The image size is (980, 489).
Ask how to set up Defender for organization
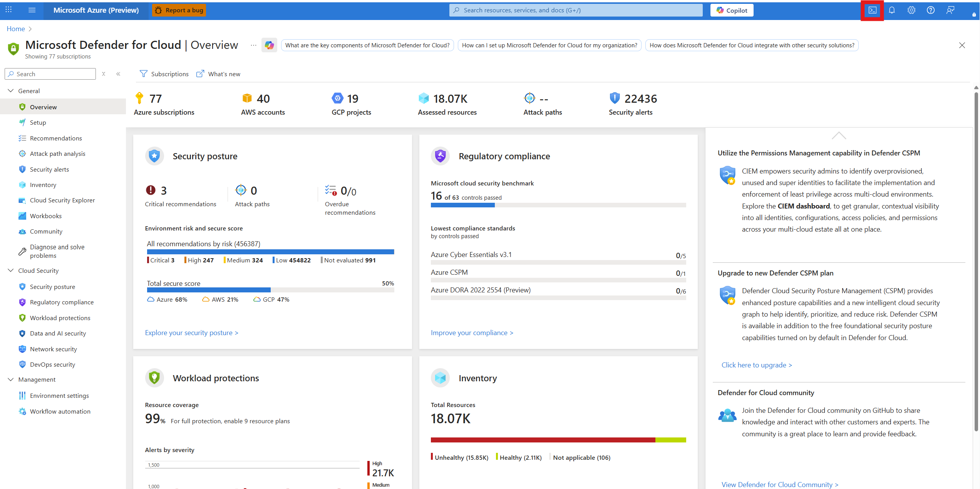click(549, 45)
